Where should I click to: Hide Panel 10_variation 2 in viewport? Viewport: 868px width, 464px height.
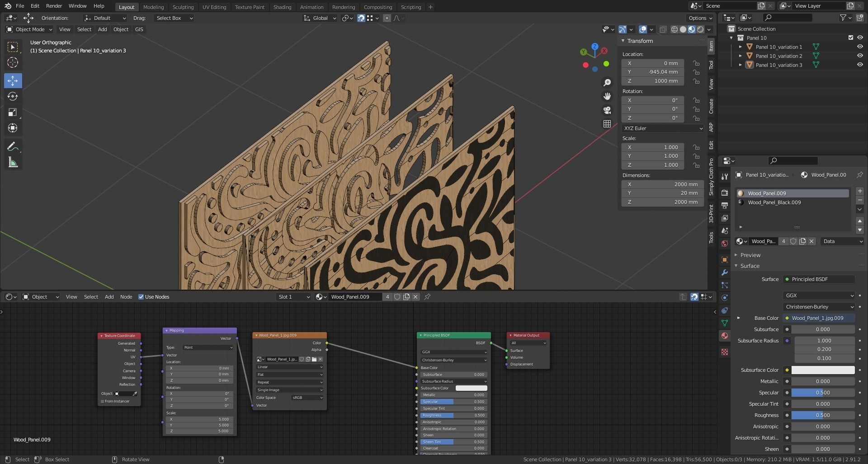(860, 56)
